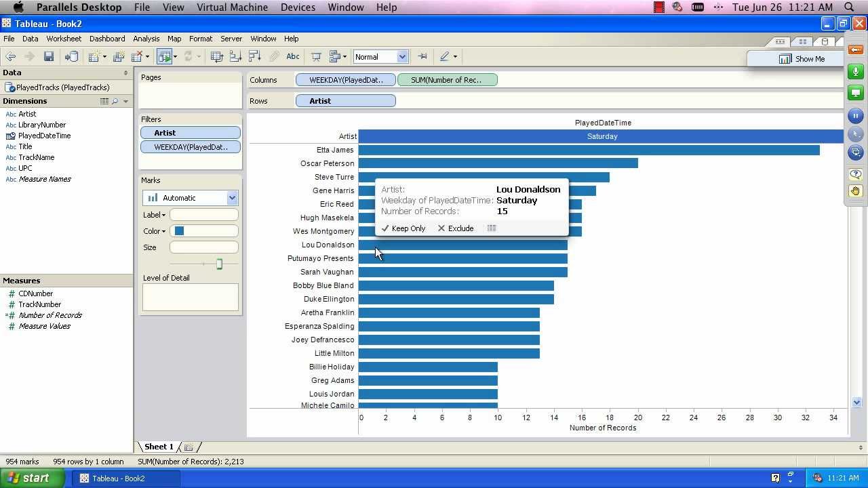Switch to Sheet 1 tab
868x488 pixels.
(x=159, y=447)
